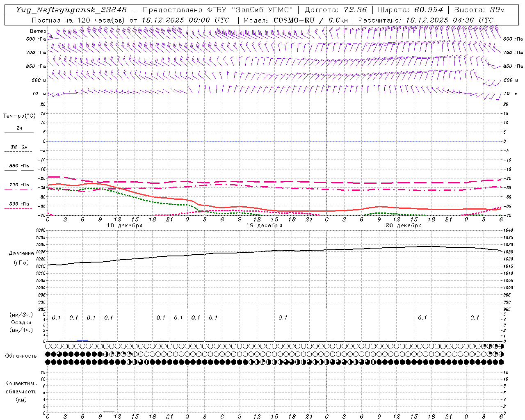Click "Прогноз на 120 часа(ов)" forecast text
Screen dimensions: 525x420
coord(78,20)
